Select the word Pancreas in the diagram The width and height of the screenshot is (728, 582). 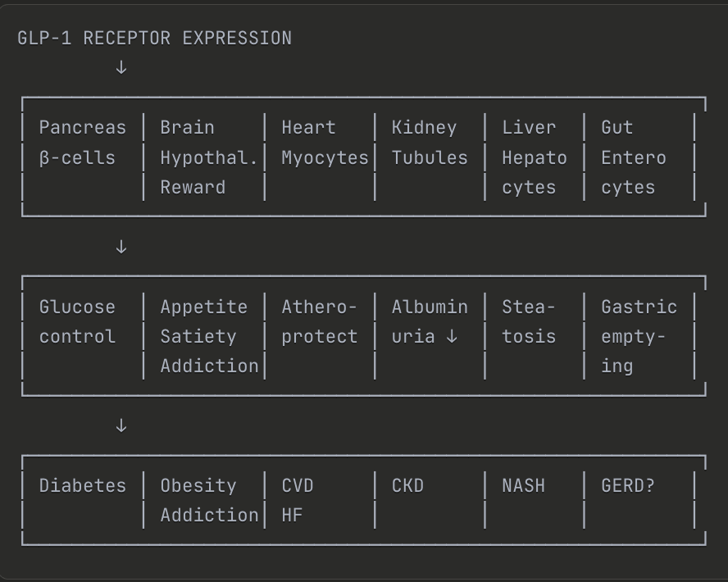tap(83, 128)
